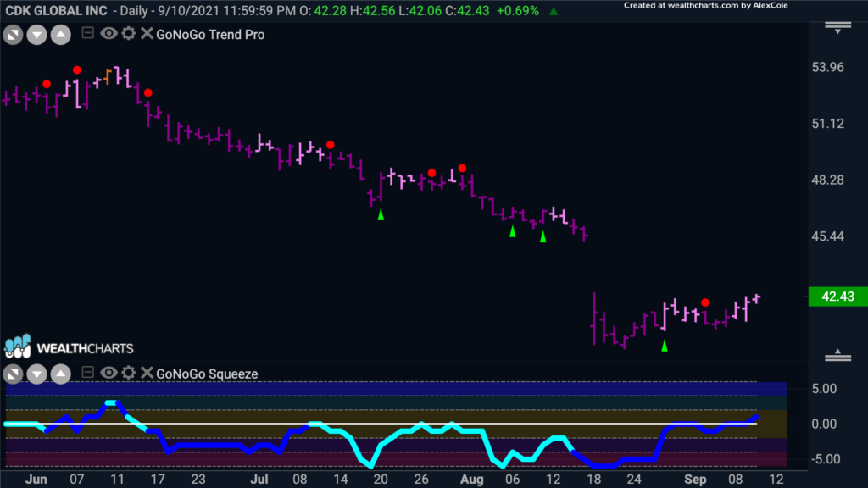
Task: Click the date label 18 on the time axis
Action: 593,480
